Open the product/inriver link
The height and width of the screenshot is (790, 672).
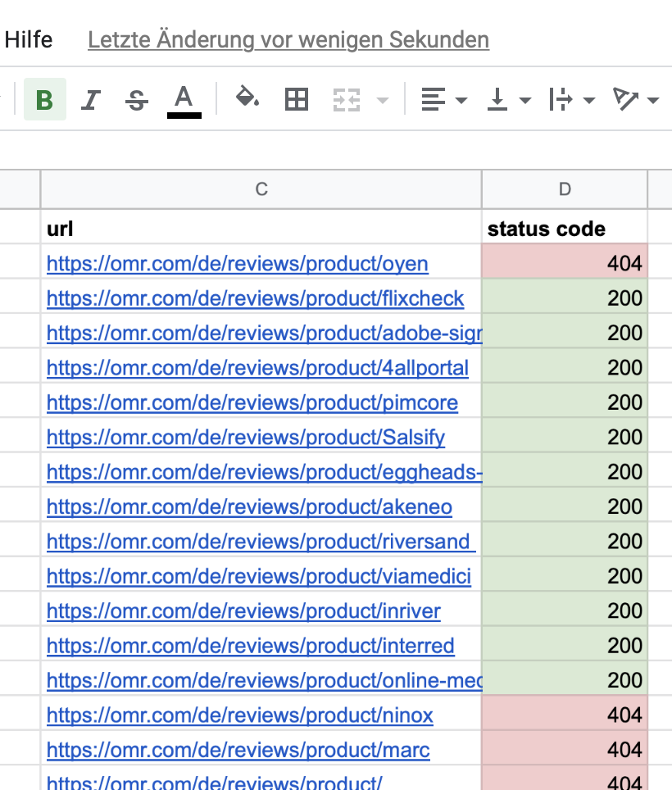click(x=244, y=611)
